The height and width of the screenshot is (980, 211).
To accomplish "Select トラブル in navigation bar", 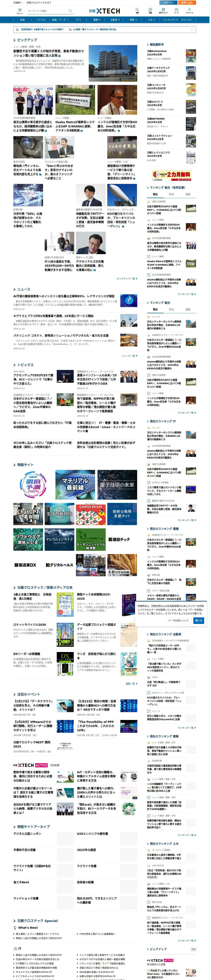I will (41, 20).
